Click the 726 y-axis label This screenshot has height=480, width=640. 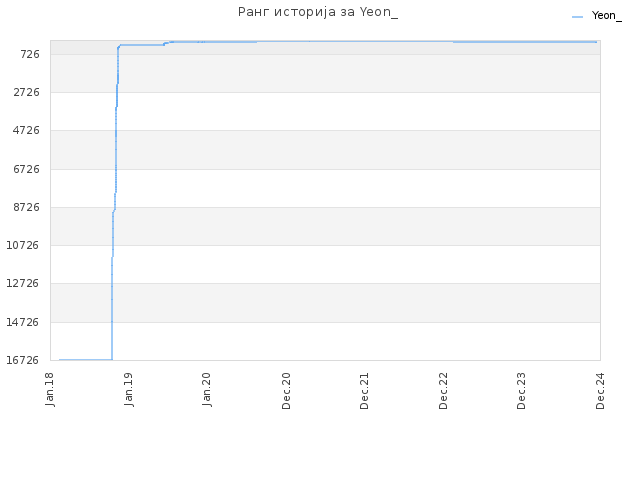[30, 54]
